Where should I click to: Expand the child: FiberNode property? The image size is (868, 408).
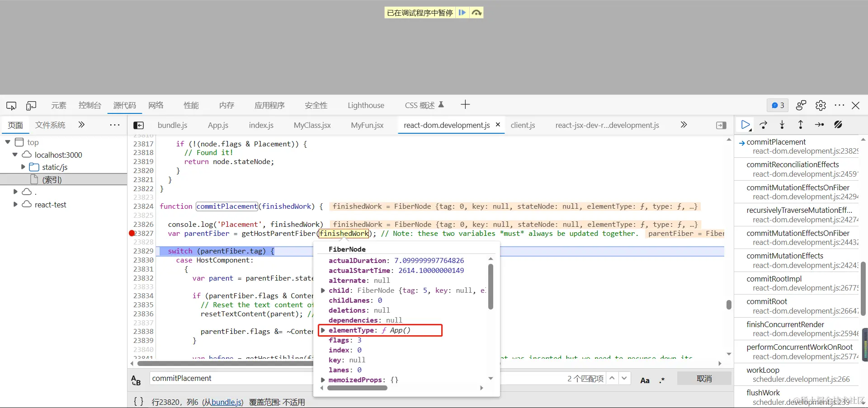tap(323, 291)
